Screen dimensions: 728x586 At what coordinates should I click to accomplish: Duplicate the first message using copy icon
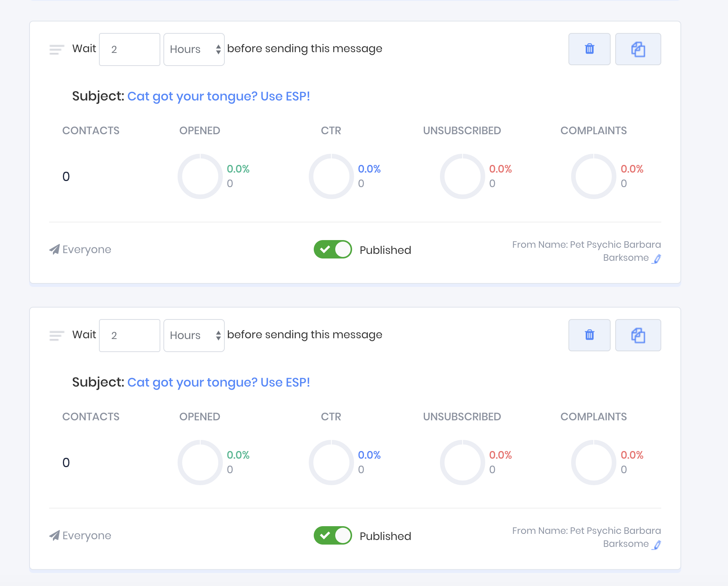638,49
